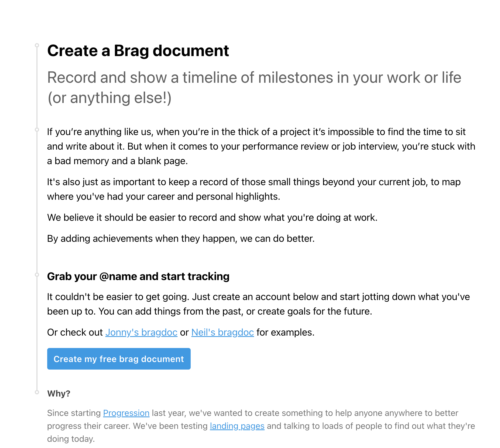
Task: Click the line 'By adding achievements when they happen'
Action: 181,239
